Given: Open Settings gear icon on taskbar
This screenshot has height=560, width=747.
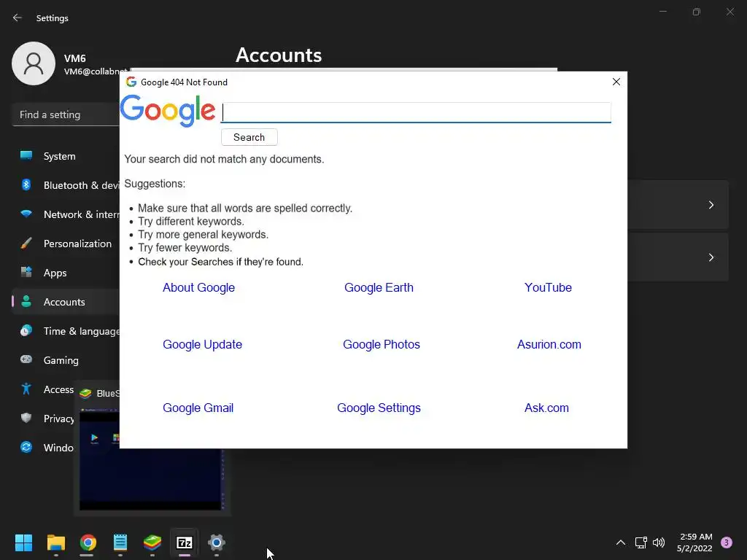Looking at the screenshot, I should 216,542.
